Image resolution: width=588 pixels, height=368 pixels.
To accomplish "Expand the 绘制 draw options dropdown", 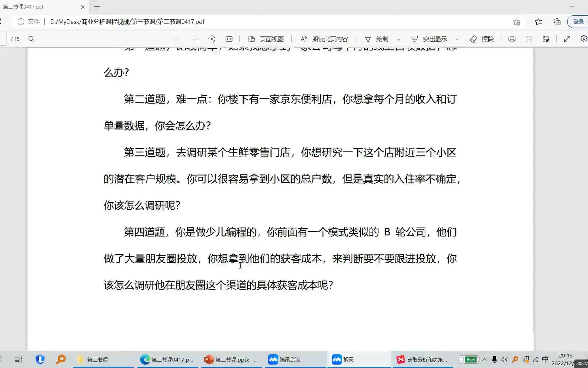I will (398, 40).
